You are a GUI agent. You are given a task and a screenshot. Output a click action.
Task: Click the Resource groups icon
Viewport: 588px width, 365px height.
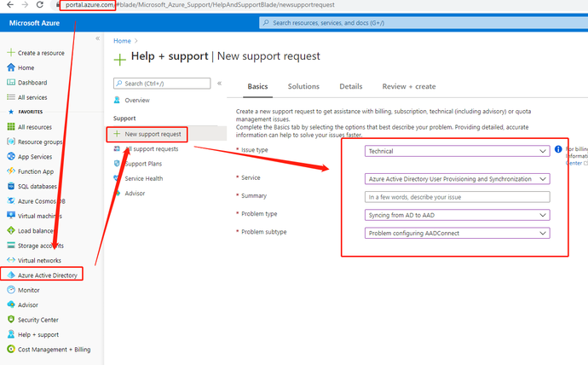11,142
